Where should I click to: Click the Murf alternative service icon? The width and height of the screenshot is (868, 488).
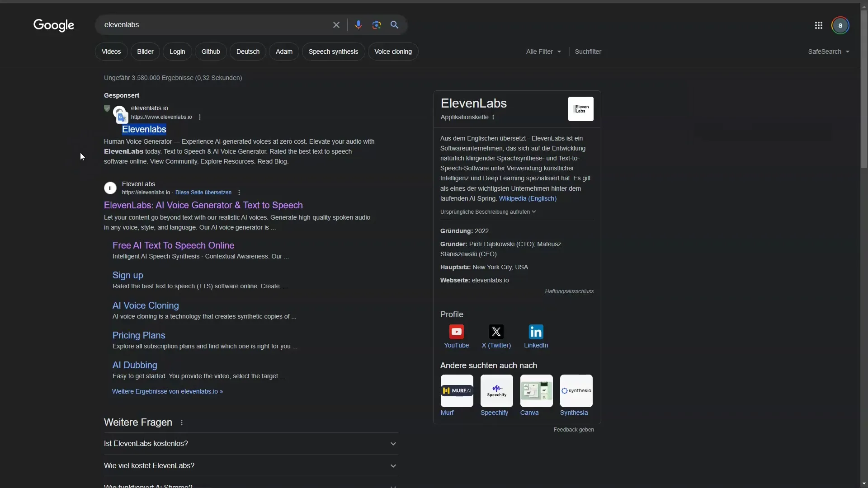pyautogui.click(x=457, y=391)
